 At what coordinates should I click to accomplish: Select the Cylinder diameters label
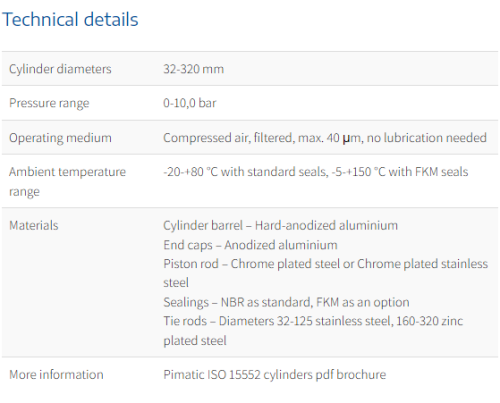60,69
